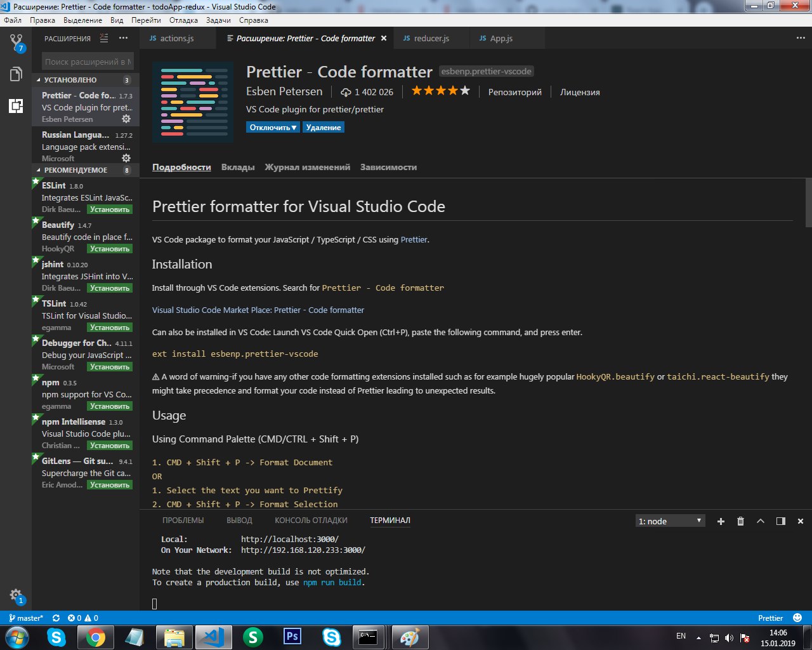Install the TSLint extension

[109, 328]
